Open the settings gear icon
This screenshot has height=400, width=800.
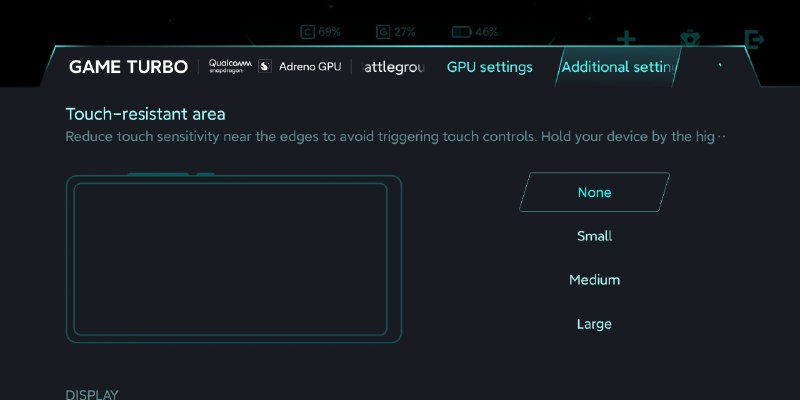pyautogui.click(x=690, y=39)
